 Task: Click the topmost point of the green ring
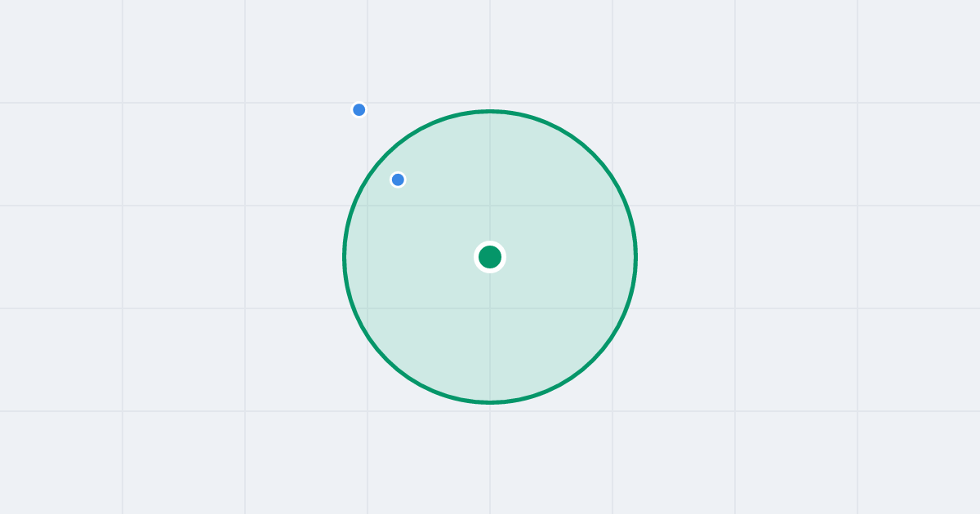pos(490,111)
